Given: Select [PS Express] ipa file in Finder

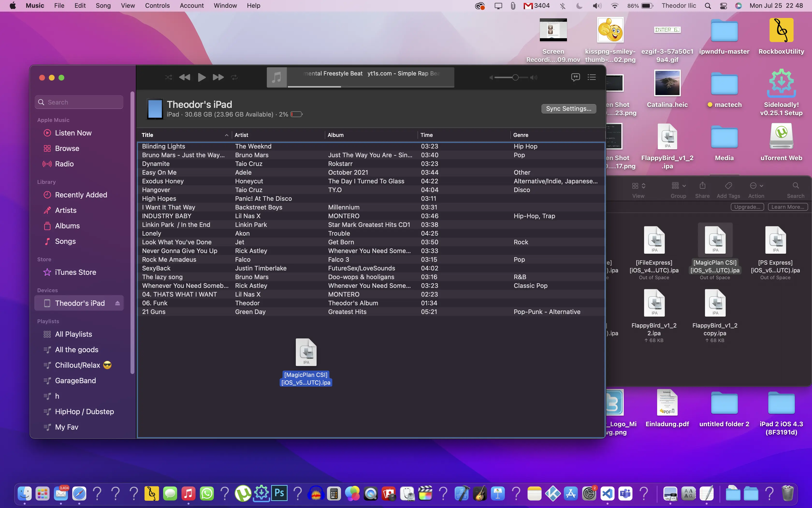Looking at the screenshot, I should [776, 253].
